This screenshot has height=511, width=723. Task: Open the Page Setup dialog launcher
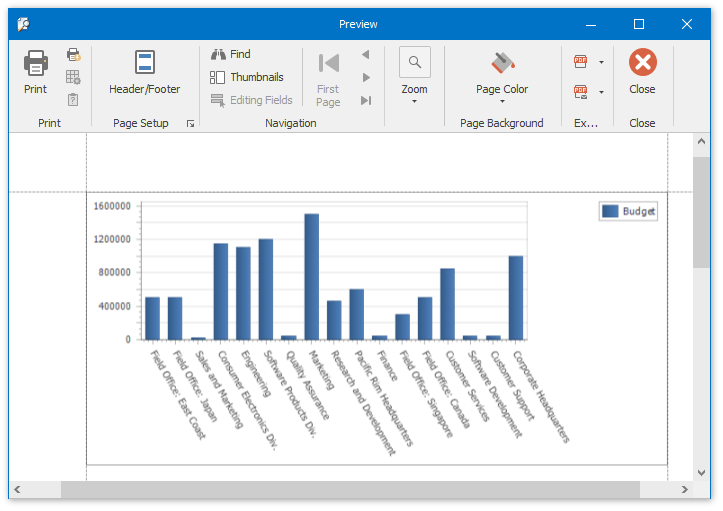tap(191, 124)
